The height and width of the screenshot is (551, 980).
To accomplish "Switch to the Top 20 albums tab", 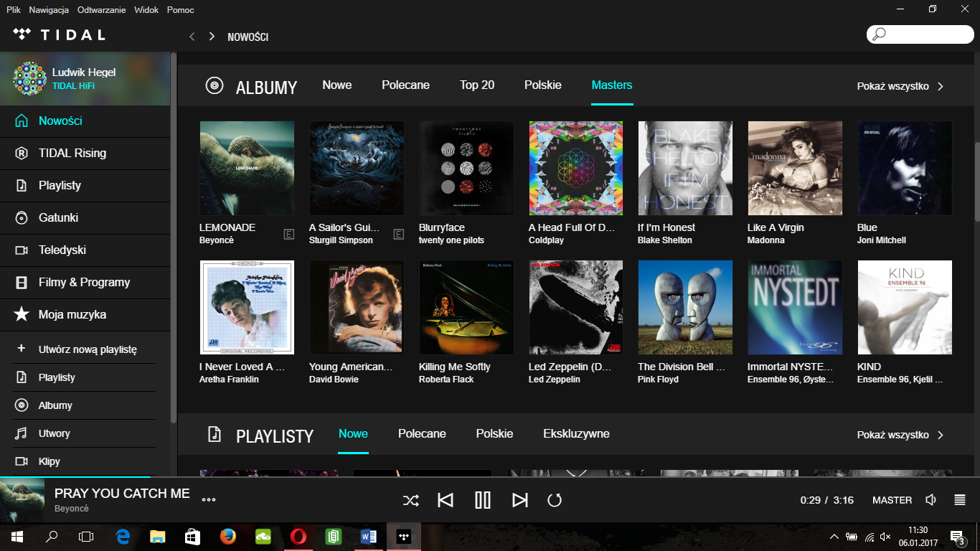I will click(477, 85).
